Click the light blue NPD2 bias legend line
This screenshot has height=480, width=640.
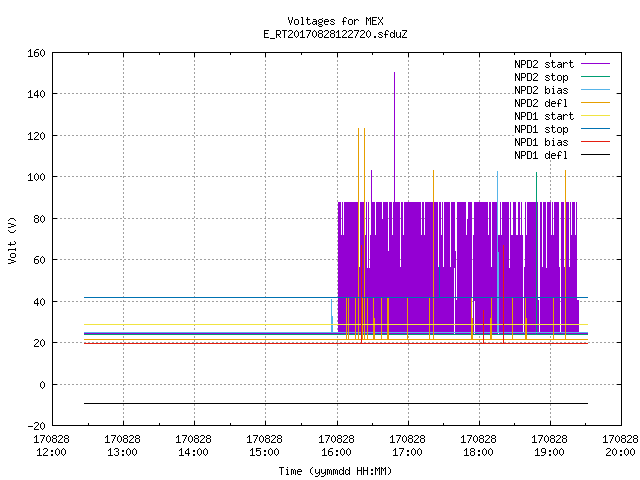pyautogui.click(x=595, y=89)
